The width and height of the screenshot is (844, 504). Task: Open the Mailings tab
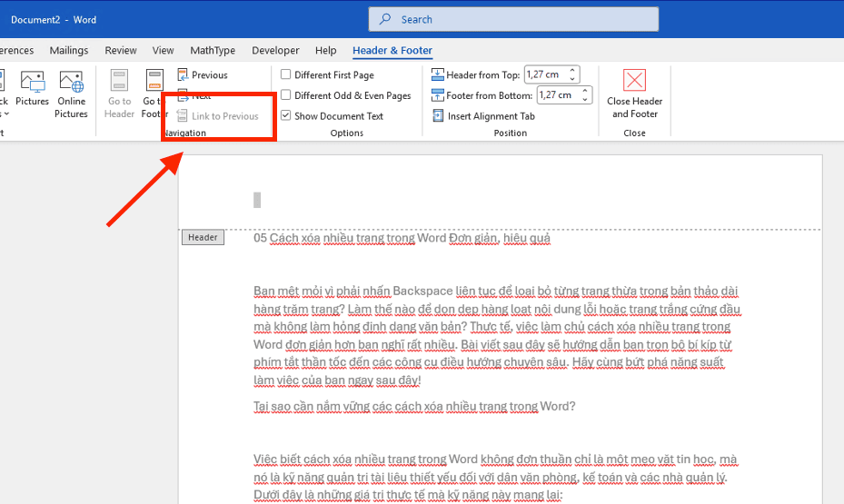tap(69, 50)
